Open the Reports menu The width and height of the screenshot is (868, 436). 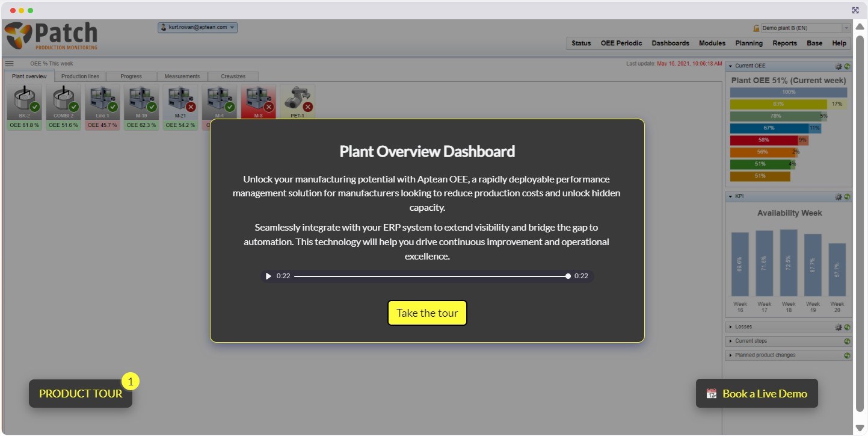pyautogui.click(x=785, y=43)
